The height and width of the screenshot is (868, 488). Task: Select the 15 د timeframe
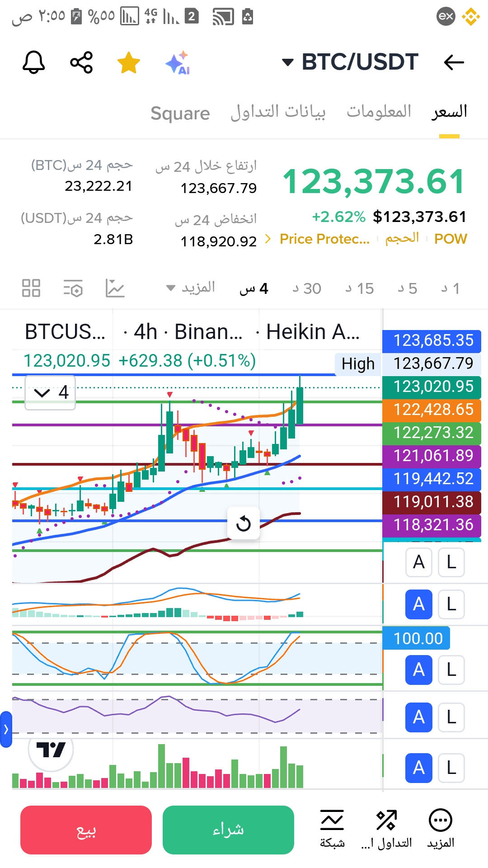pos(360,288)
